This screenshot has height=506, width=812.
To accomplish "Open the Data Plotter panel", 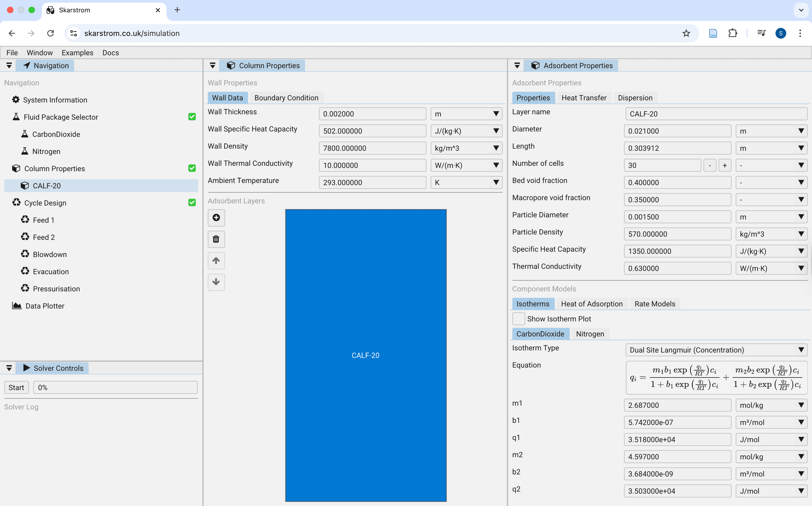I will pos(45,306).
